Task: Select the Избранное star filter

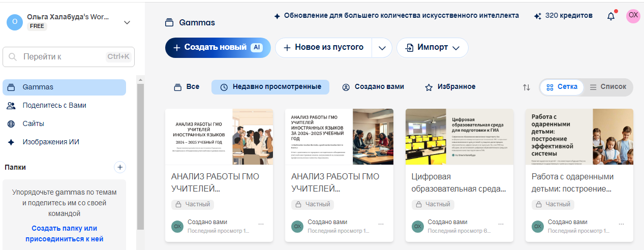Action: pos(450,87)
